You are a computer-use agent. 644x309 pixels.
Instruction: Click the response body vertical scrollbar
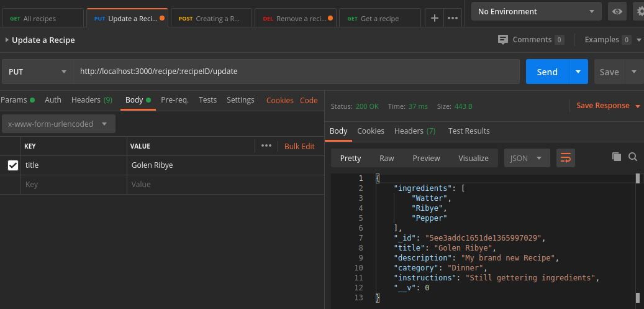coord(638,238)
